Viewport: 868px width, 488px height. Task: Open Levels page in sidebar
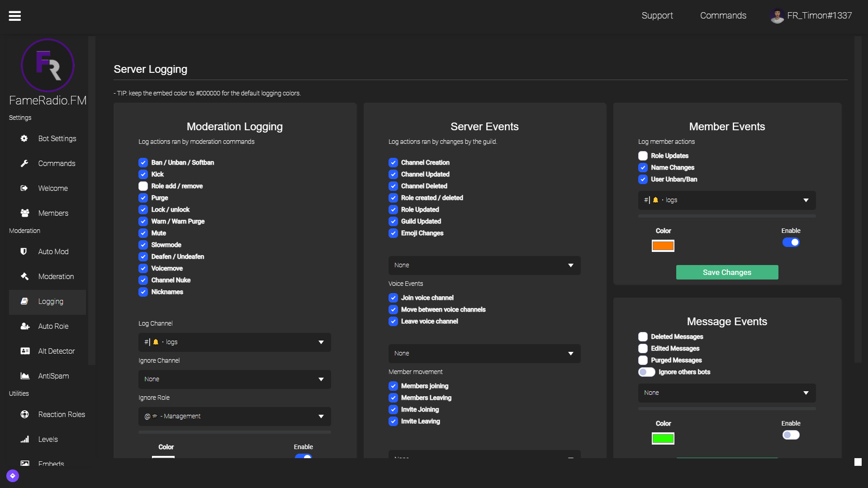point(47,439)
